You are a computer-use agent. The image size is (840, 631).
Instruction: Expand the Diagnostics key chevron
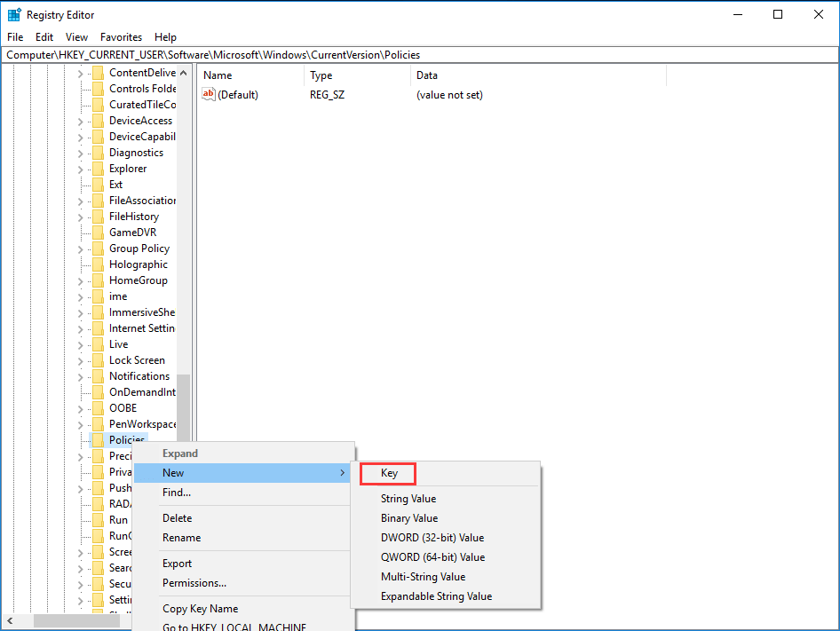pyautogui.click(x=80, y=154)
